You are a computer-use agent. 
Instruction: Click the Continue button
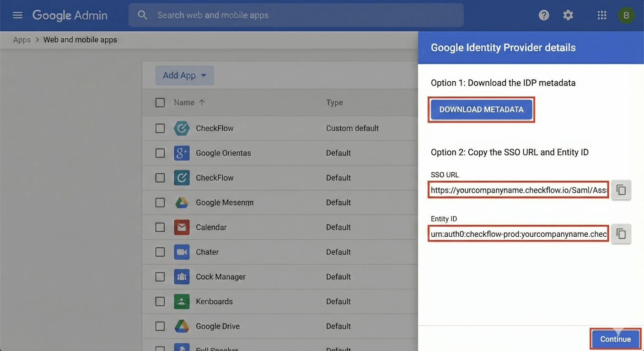point(615,339)
